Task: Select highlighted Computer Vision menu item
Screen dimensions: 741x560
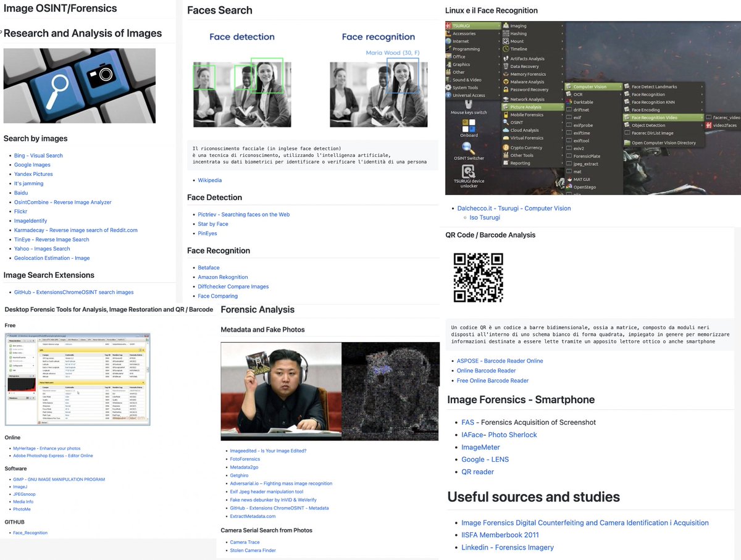Action: [x=593, y=87]
